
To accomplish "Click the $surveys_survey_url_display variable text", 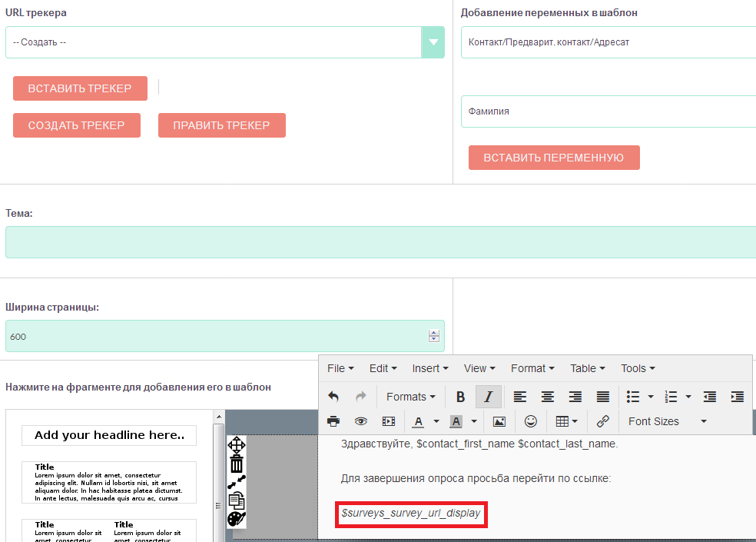I will (411, 514).
